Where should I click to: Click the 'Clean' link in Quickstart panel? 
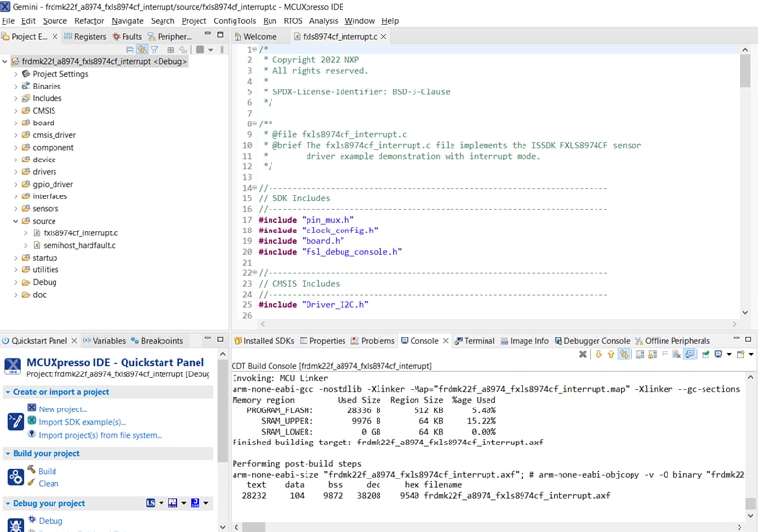(x=49, y=483)
